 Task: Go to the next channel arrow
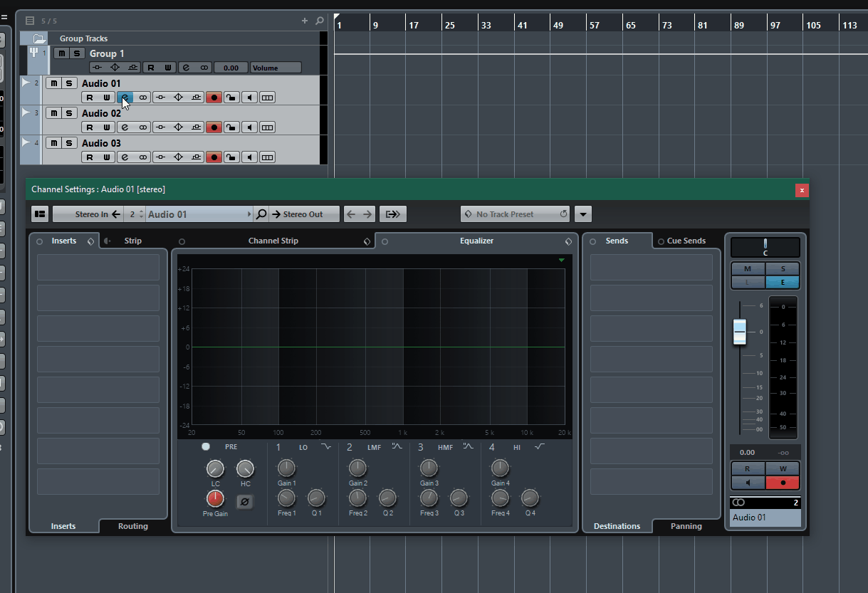[x=367, y=214]
